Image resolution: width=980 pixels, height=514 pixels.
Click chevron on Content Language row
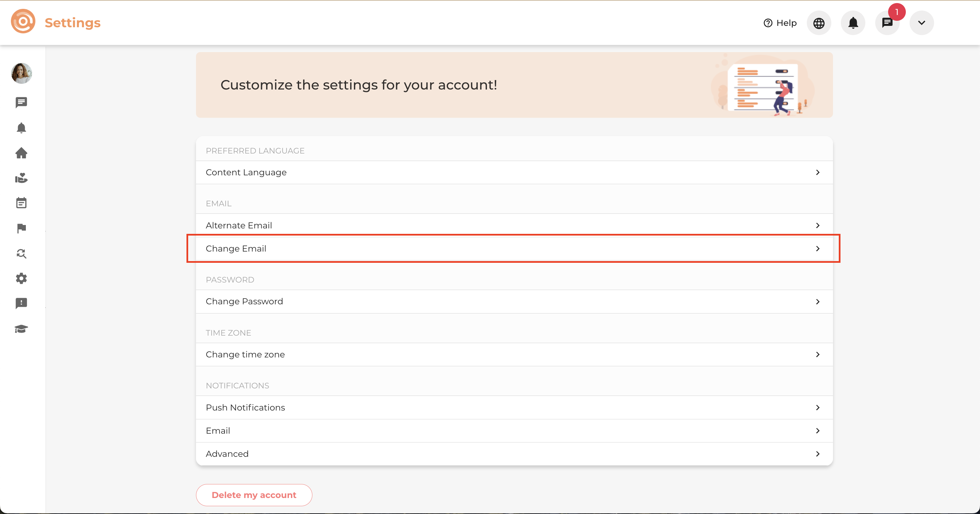click(818, 173)
